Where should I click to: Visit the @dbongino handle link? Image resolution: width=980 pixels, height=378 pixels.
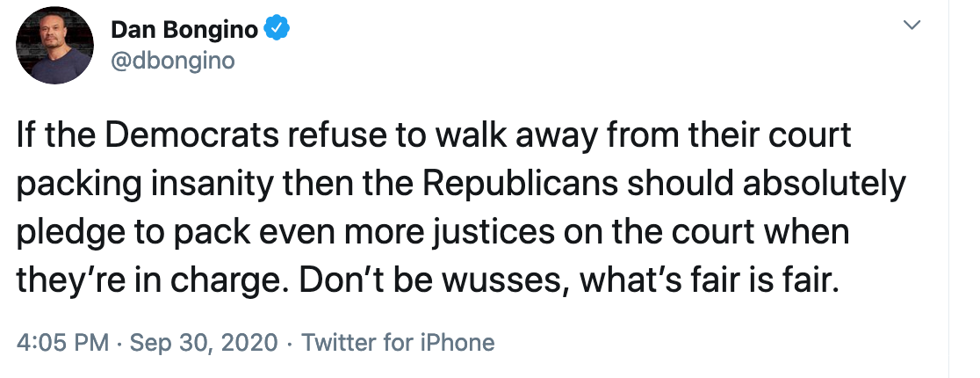click(x=172, y=61)
